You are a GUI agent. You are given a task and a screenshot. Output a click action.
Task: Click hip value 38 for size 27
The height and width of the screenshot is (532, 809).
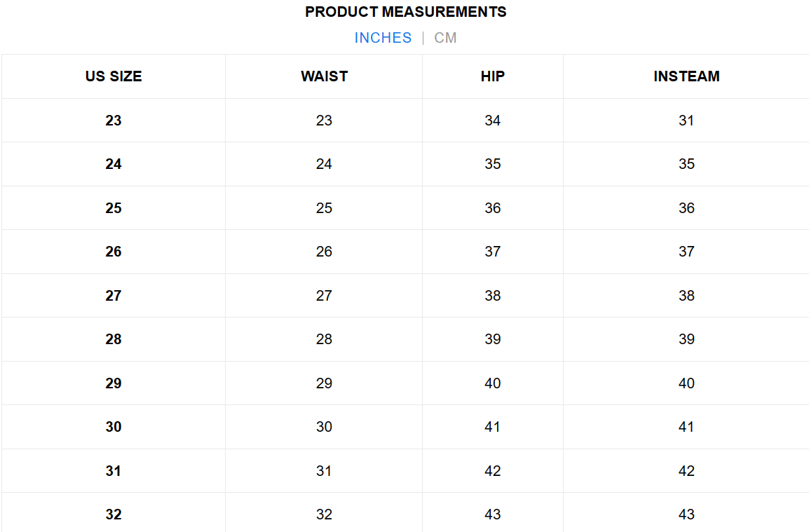click(x=493, y=296)
